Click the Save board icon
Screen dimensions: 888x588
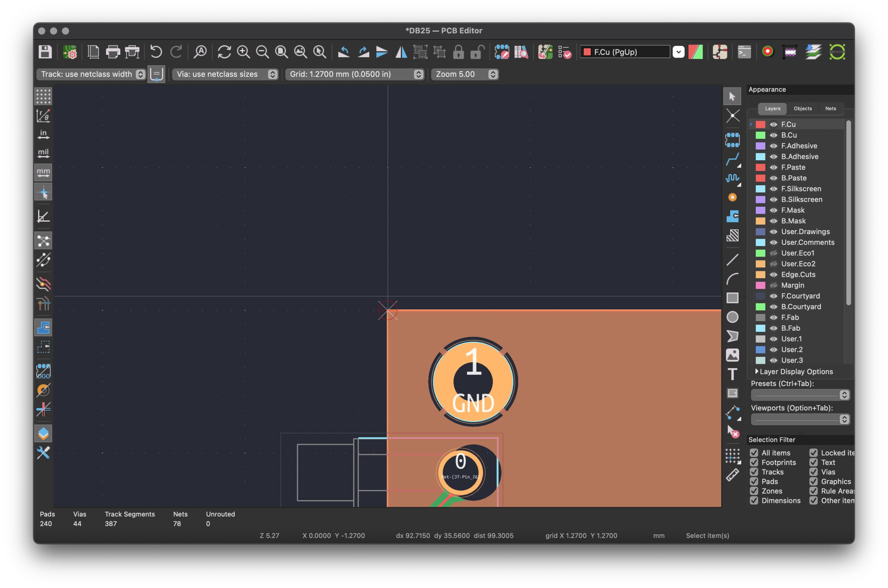45,52
